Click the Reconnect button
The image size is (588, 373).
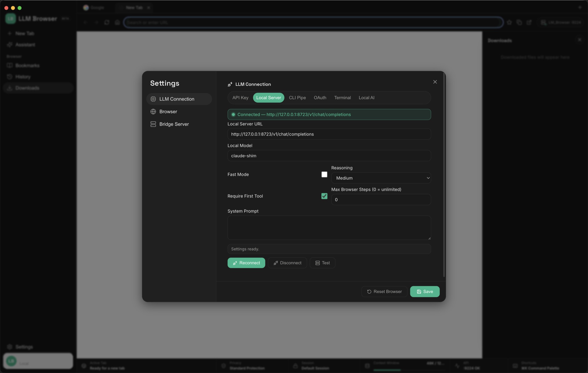tap(246, 263)
